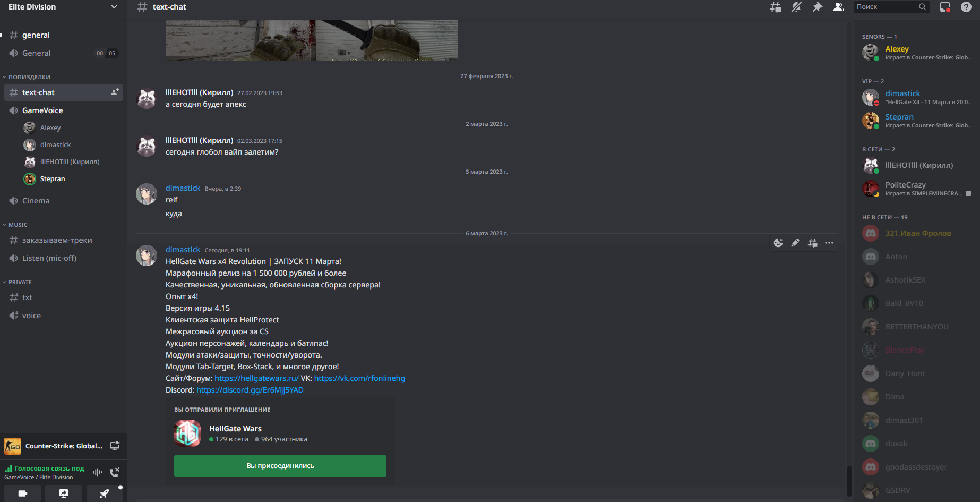Viewport: 980px width, 502px height.
Task: Click HellGate Wars invite title
Action: (x=235, y=429)
